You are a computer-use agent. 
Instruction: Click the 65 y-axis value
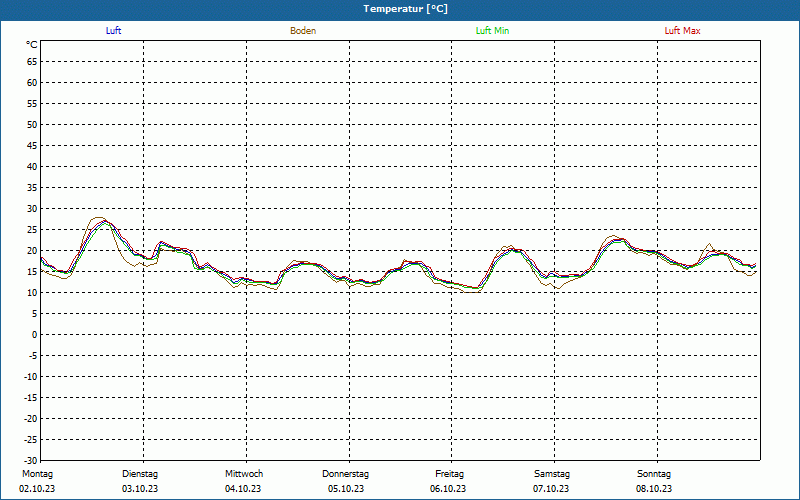[32, 62]
